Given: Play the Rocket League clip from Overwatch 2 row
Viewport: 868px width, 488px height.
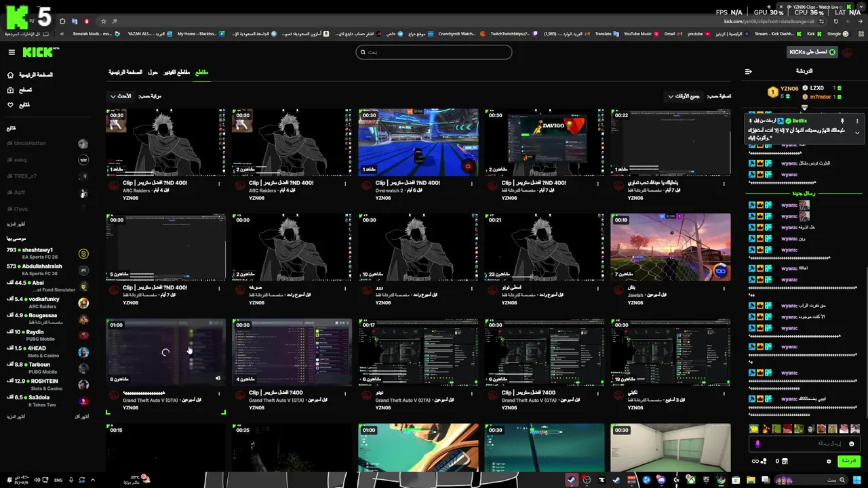Looking at the screenshot, I should [x=418, y=142].
